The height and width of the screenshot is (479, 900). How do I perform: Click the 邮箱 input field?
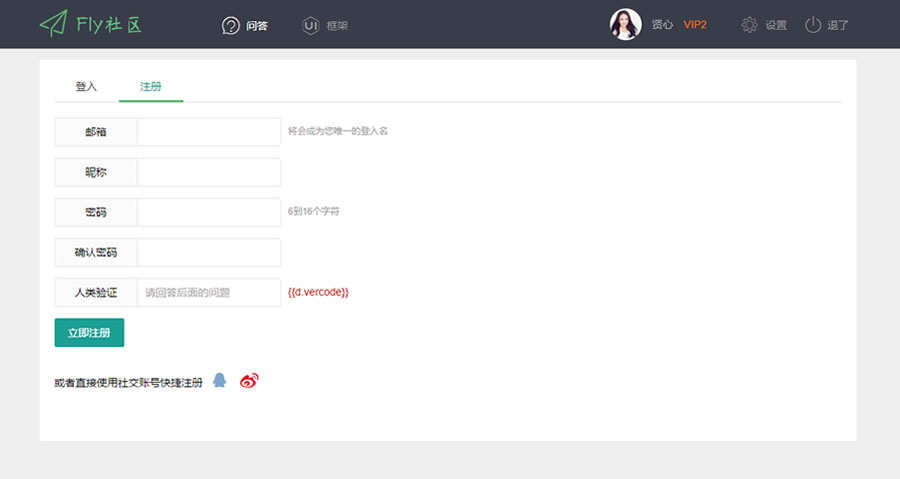[x=208, y=132]
